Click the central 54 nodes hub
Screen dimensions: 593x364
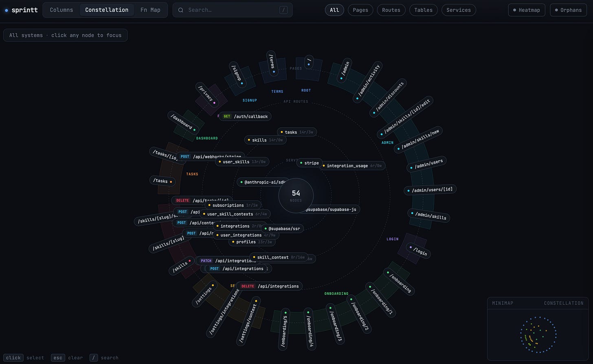click(x=296, y=195)
